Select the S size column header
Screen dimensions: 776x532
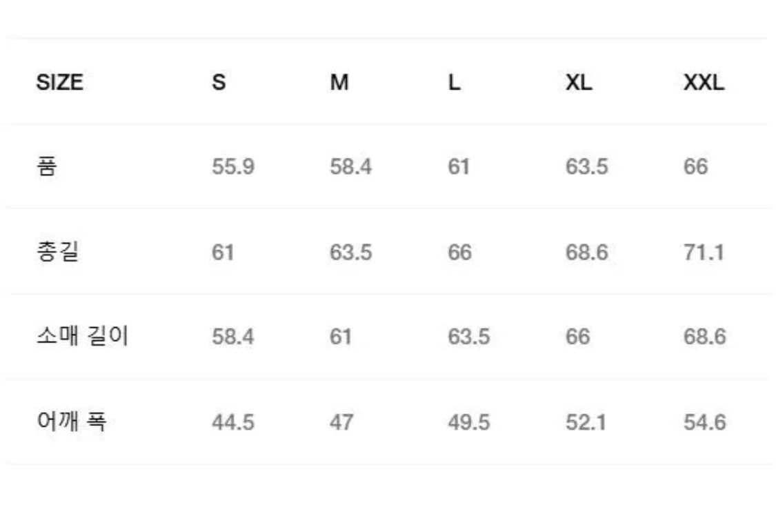pos(219,83)
